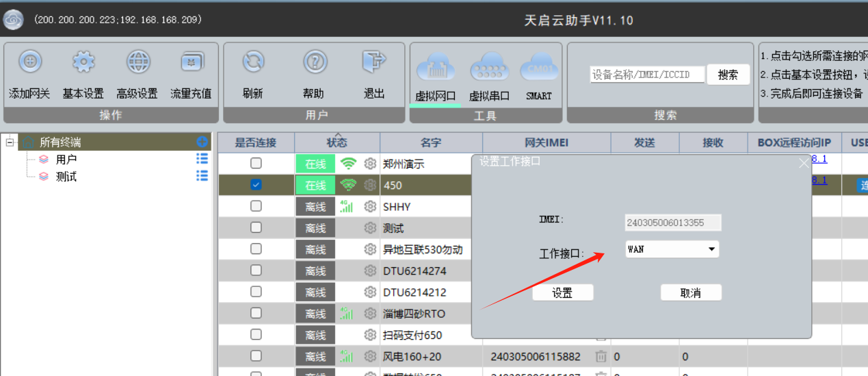This screenshot has width=868, height=376.
Task: Open list menu icon for 测试 group
Action: coord(202,176)
